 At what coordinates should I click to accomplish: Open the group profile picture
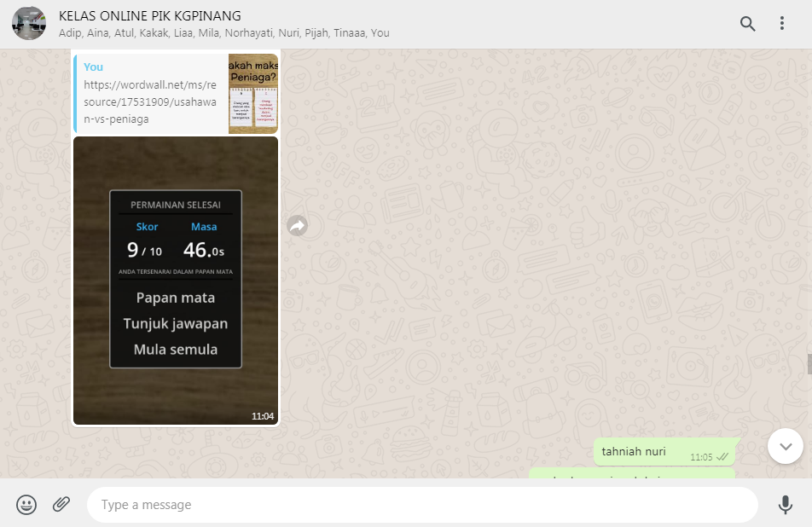tap(29, 24)
